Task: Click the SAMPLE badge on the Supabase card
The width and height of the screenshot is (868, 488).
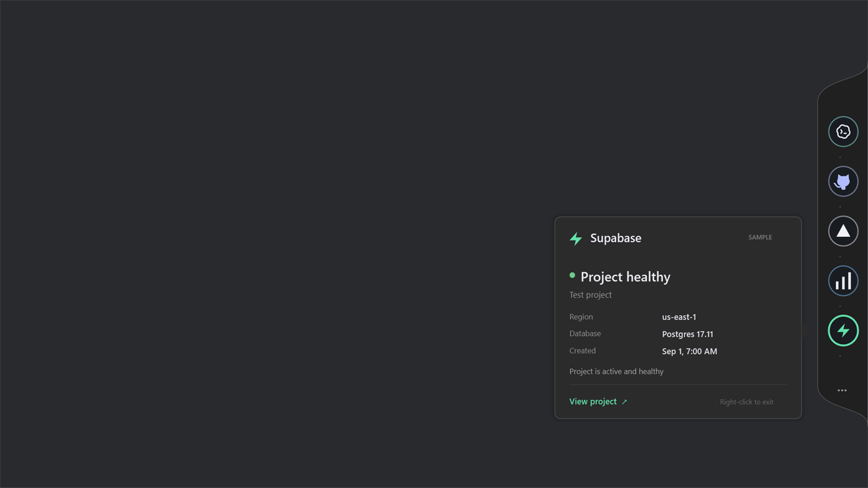Action: click(760, 237)
